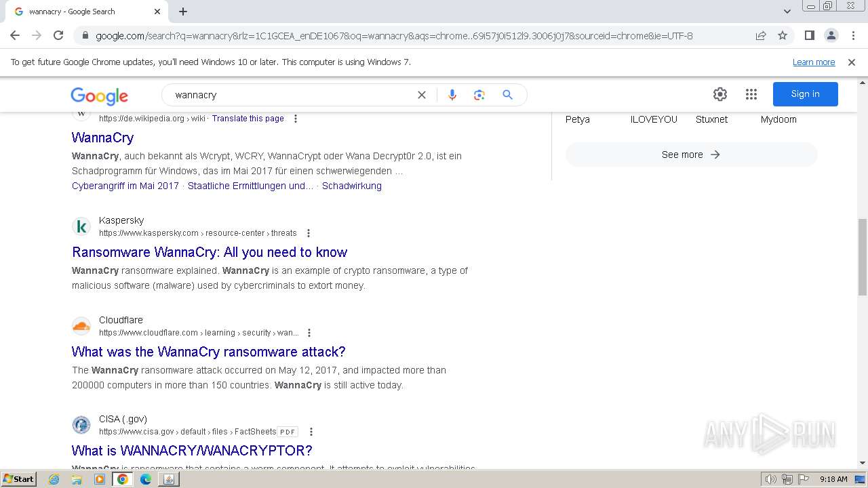868x488 pixels.
Task: Open Windows Explorer from taskbar
Action: point(77,479)
